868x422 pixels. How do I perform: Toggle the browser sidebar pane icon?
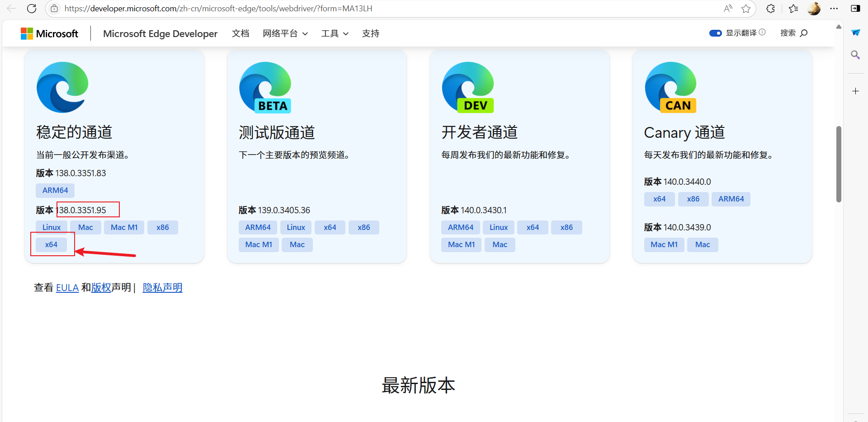coord(855,9)
